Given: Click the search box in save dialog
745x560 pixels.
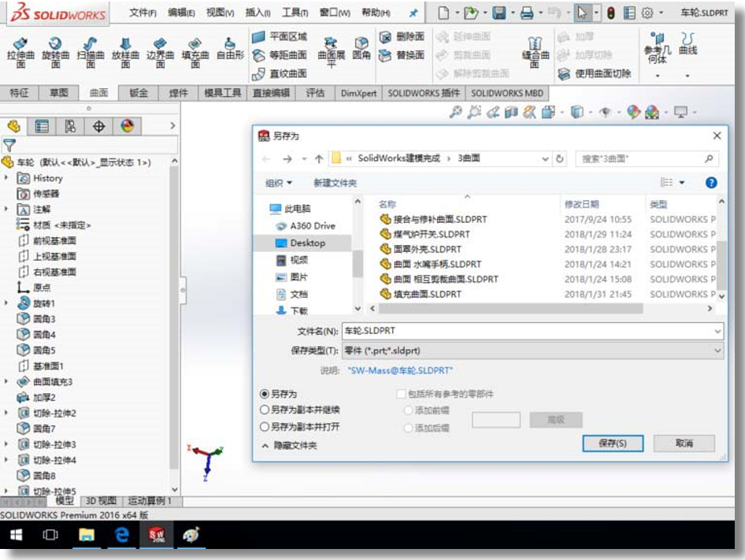Looking at the screenshot, I should (646, 159).
